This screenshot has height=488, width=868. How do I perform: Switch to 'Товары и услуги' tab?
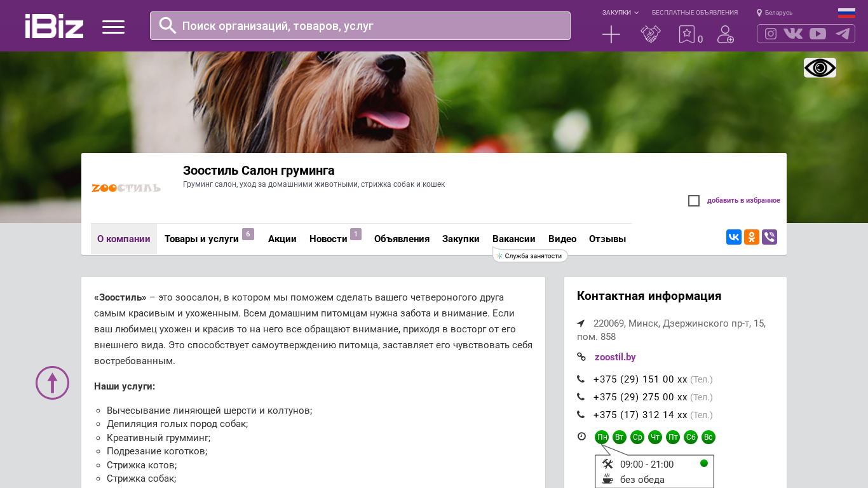201,239
